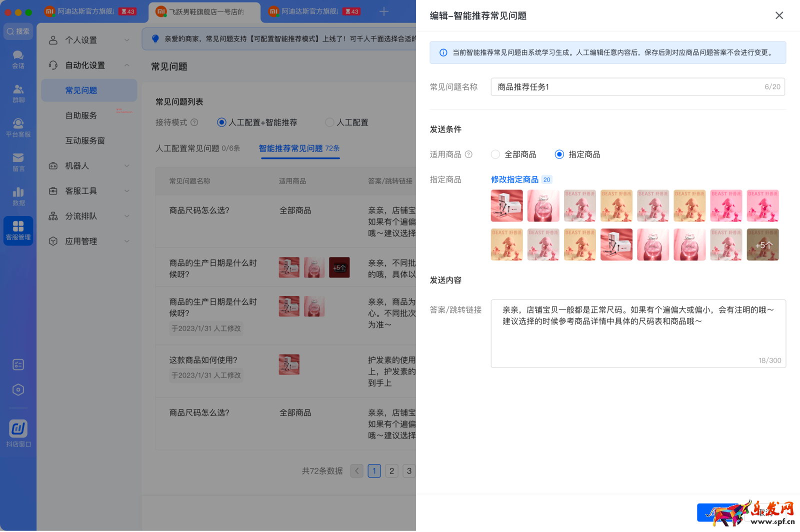Open the 自助服务 menu item
The width and height of the screenshot is (800, 532).
tap(81, 115)
